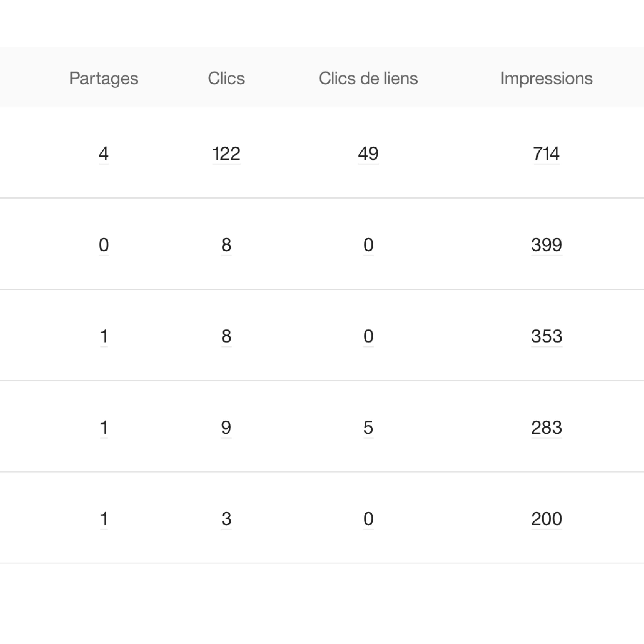This screenshot has height=644, width=644.
Task: Click the 200 impressions value
Action: 546,519
